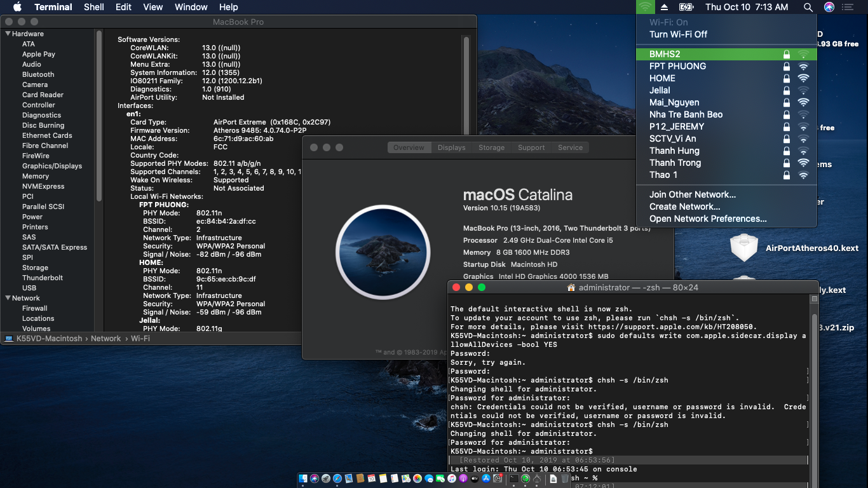Select USB in System Information sidebar

click(29, 288)
